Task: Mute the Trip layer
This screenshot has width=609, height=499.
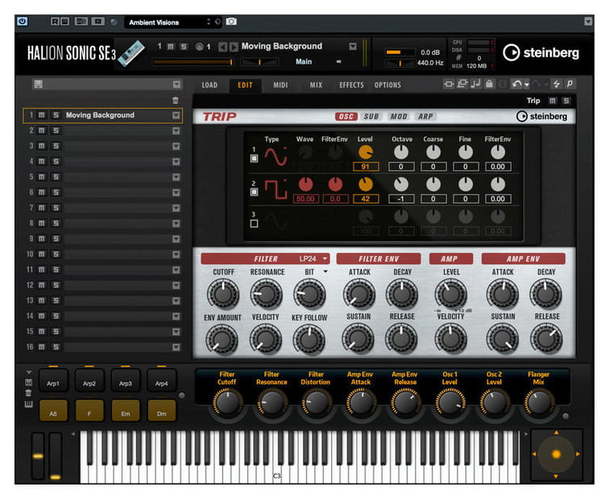Action: click(552, 101)
